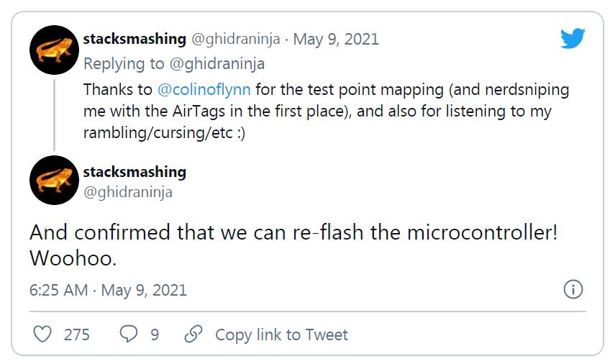Click the Twitter bird logo
Image resolution: width=610 pixels, height=364 pixels.
[573, 39]
